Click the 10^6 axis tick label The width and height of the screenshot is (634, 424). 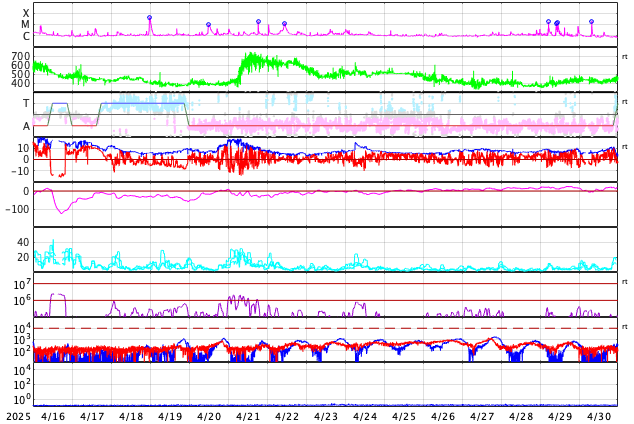pyautogui.click(x=21, y=301)
